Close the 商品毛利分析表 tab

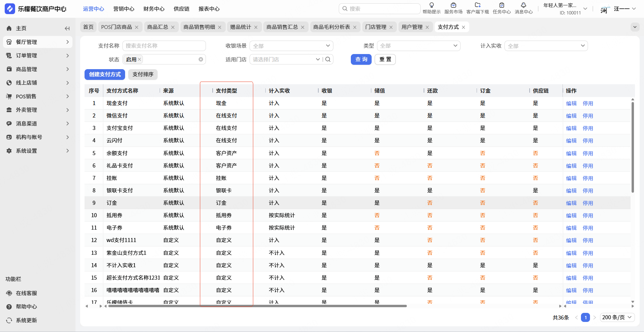tap(355, 27)
